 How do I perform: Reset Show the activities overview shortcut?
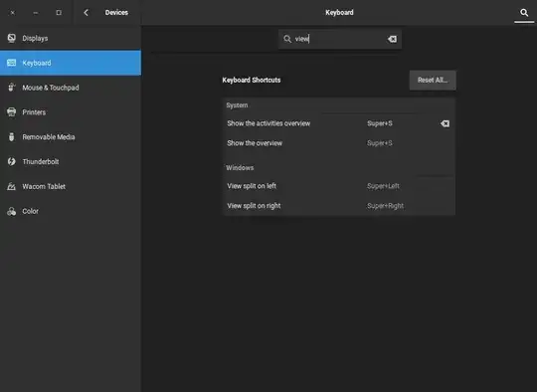pyautogui.click(x=445, y=123)
